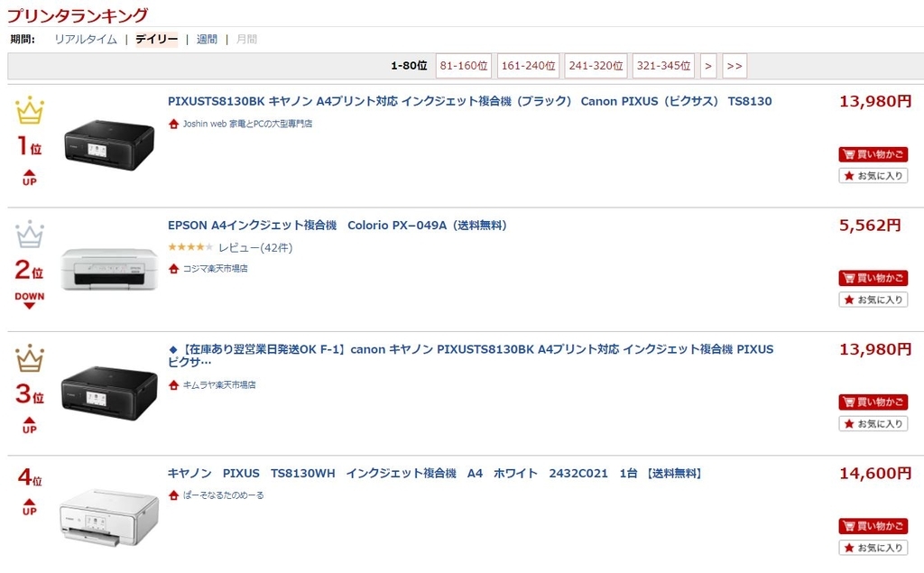The image size is (924, 573).
Task: Open the レビュー(42件) reviews link
Action: click(255, 247)
